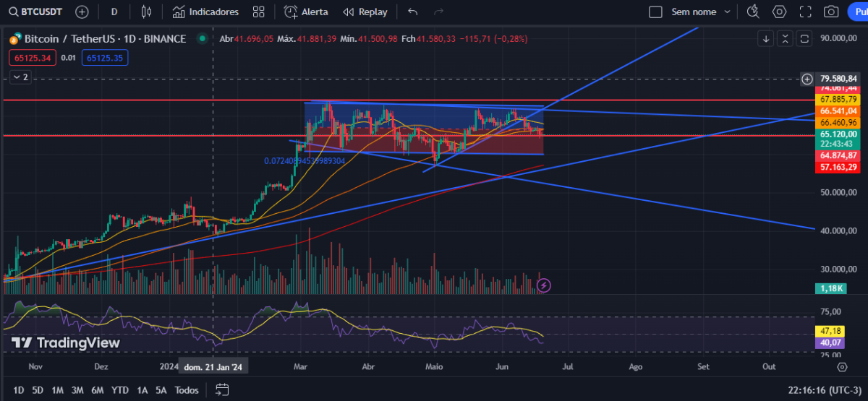The width and height of the screenshot is (868, 401).
Task: Open the quick search icon
Action: [x=753, y=12]
